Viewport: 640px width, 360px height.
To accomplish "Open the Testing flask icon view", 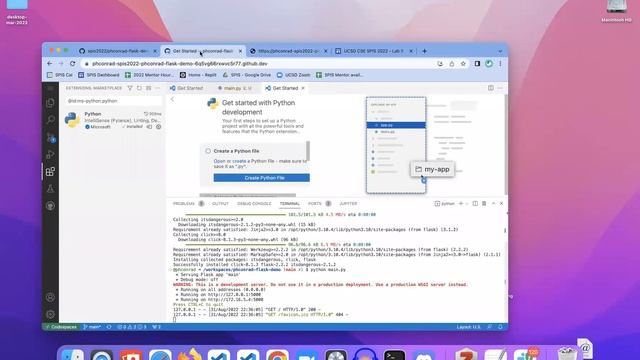I will (50, 189).
